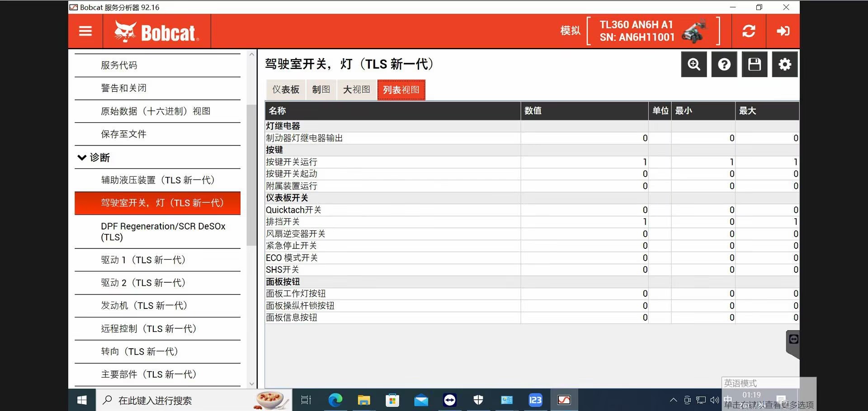The width and height of the screenshot is (868, 411).
Task: Click the side panel chat icon
Action: tap(793, 340)
